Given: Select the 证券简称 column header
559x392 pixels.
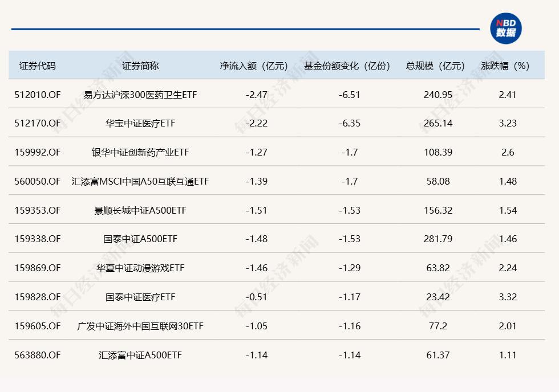Looking at the screenshot, I should coord(140,66).
